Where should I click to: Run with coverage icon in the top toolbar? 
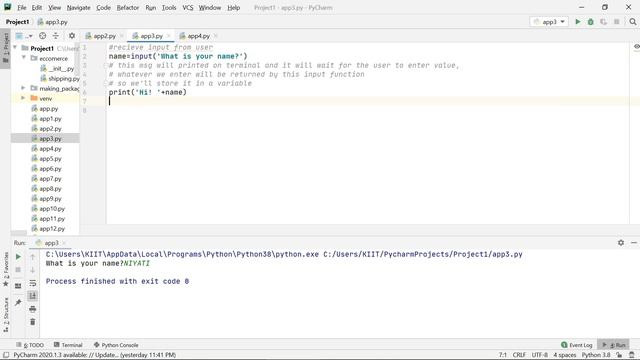coord(603,22)
